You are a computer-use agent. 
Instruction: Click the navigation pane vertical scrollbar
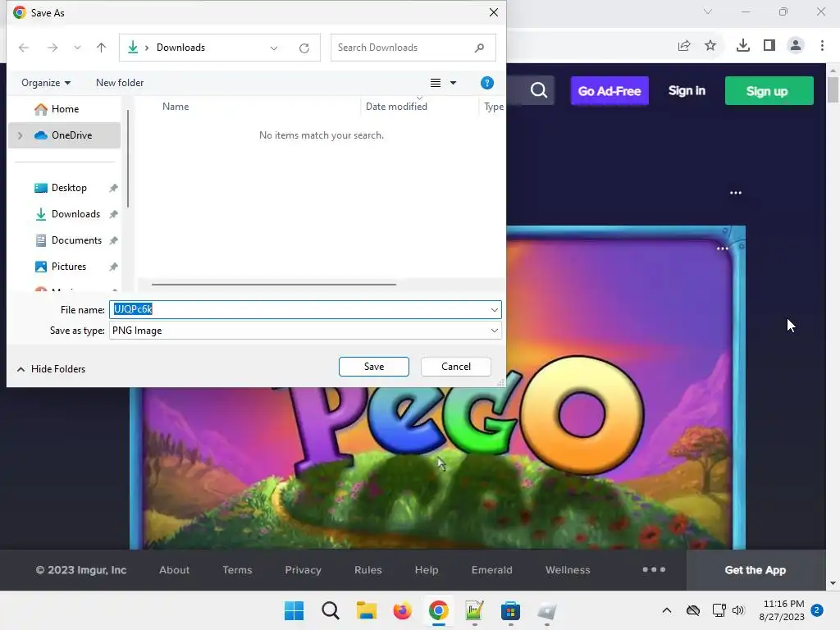click(128, 158)
